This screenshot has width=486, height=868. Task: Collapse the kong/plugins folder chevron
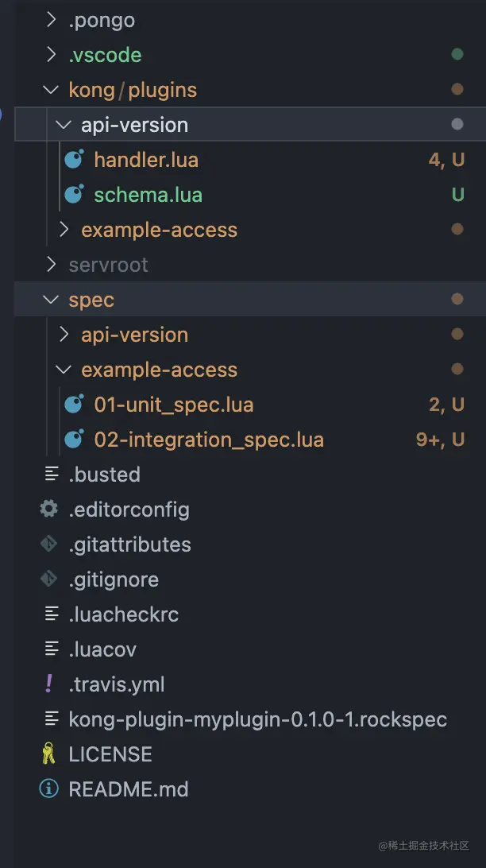(x=52, y=90)
